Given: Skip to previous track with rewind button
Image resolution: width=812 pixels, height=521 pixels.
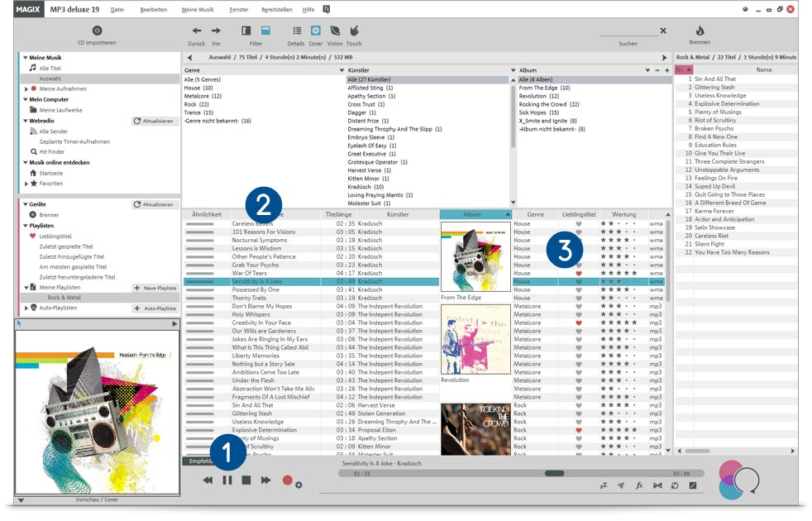Looking at the screenshot, I should tap(208, 480).
